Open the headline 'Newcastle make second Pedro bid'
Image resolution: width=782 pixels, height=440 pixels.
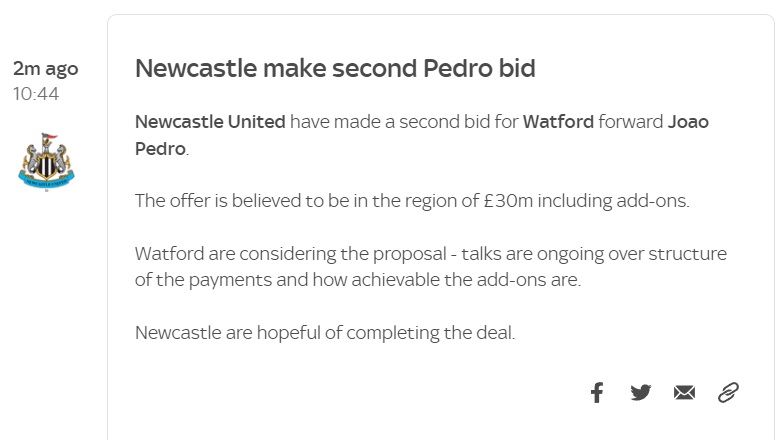click(335, 68)
